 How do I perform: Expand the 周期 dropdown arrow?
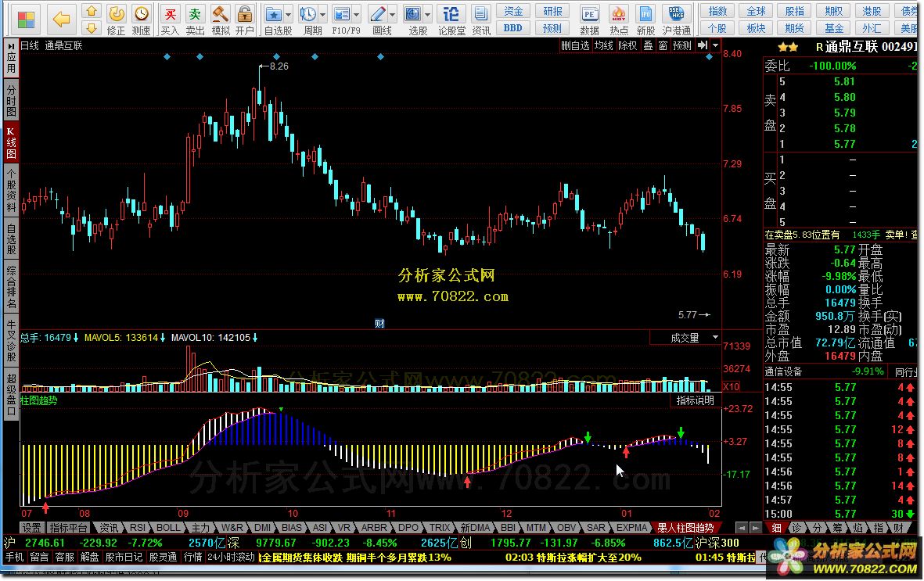322,15
